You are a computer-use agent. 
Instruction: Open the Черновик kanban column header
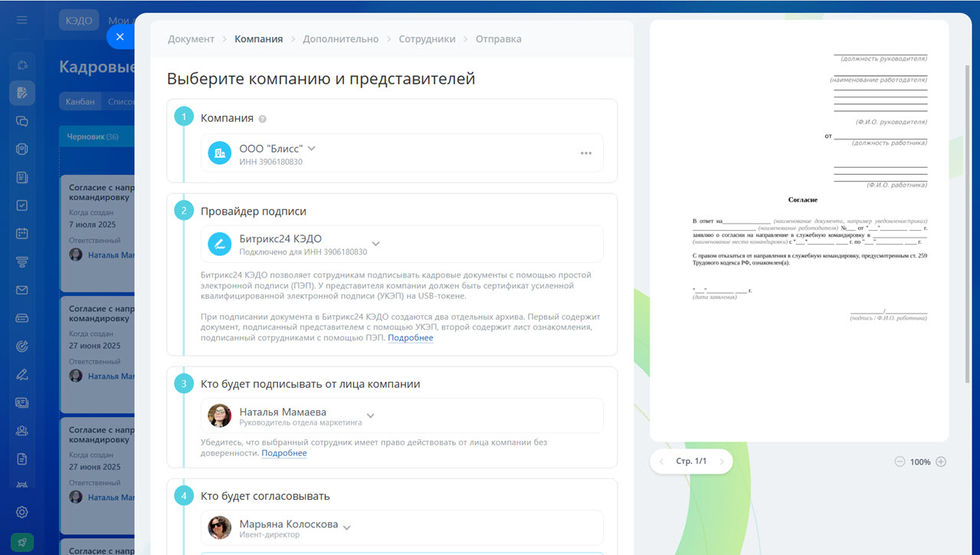click(96, 136)
